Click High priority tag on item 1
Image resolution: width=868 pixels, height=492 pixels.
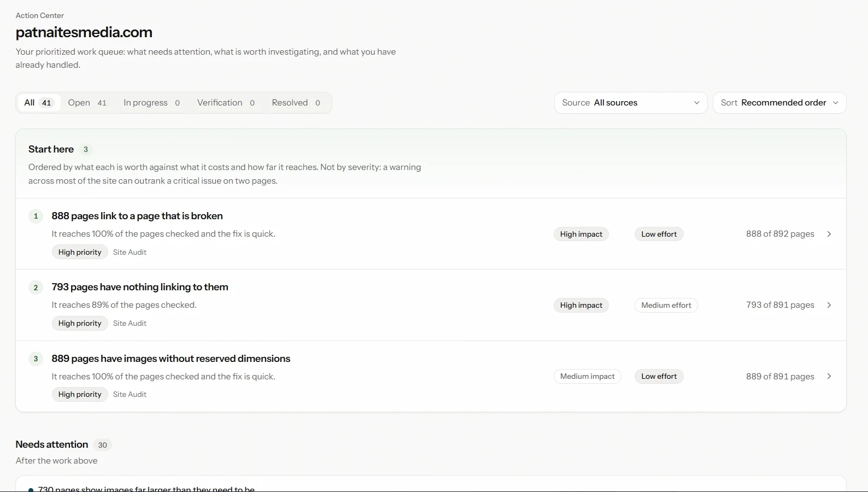click(x=80, y=252)
